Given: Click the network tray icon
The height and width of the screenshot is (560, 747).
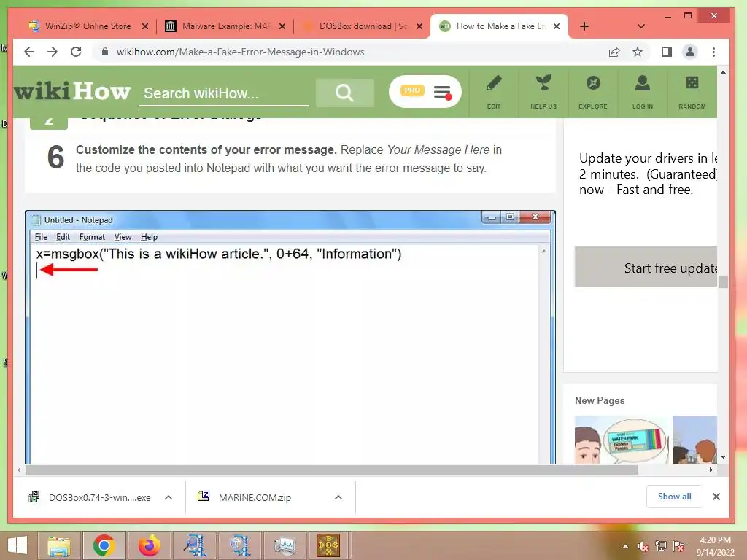Looking at the screenshot, I should (x=661, y=546).
